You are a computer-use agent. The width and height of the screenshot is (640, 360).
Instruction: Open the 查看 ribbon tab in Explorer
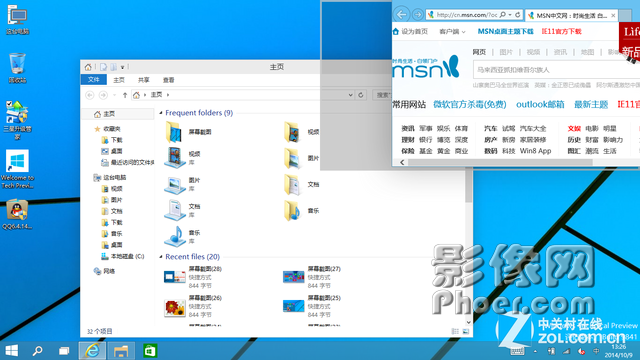(x=169, y=80)
